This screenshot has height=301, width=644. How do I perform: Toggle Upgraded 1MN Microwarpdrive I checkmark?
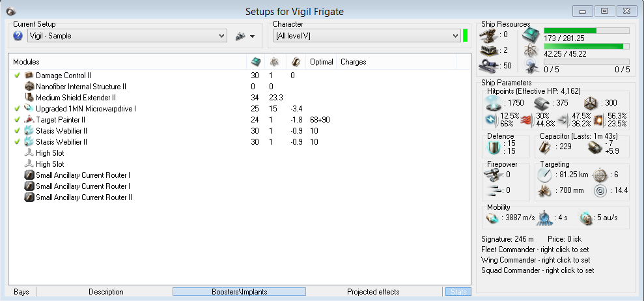(17, 109)
